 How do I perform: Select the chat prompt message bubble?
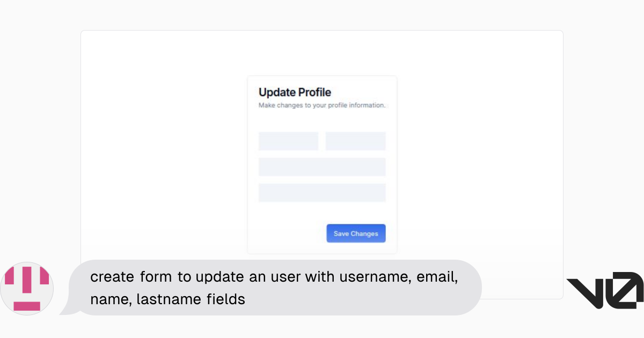(x=270, y=288)
